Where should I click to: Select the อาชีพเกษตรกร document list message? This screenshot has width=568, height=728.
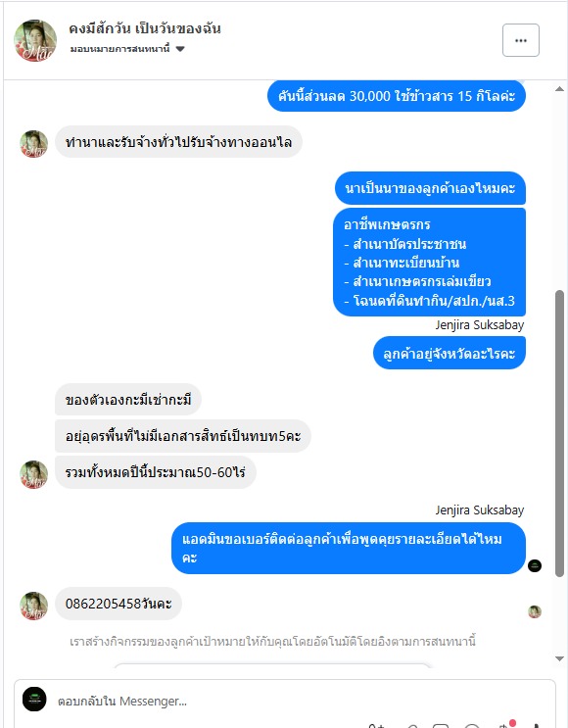click(x=429, y=263)
